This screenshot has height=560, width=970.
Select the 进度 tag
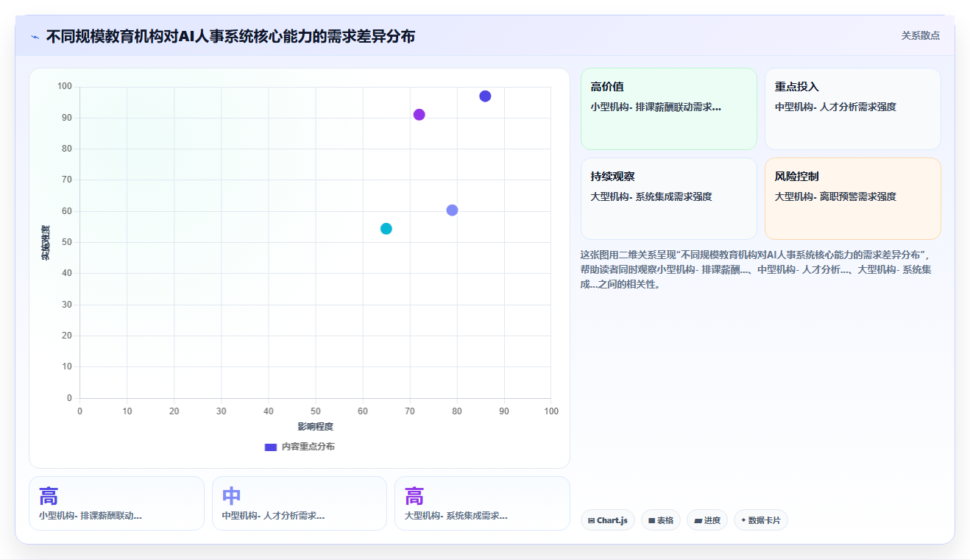tap(707, 520)
